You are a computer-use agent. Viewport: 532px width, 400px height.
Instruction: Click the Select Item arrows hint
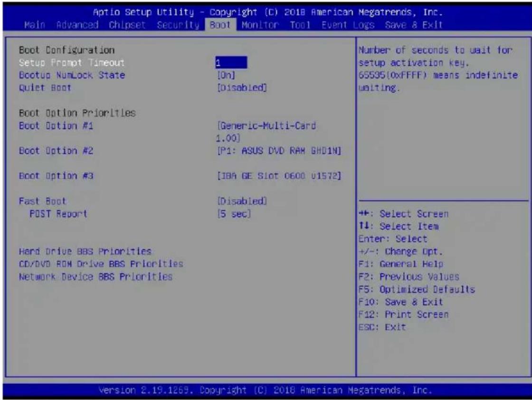[x=399, y=226]
